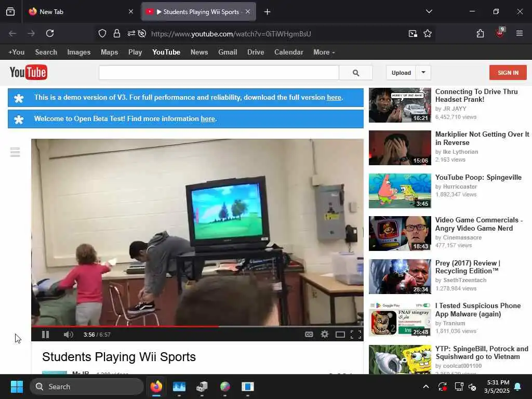Click the taskbar Search box

click(87, 387)
